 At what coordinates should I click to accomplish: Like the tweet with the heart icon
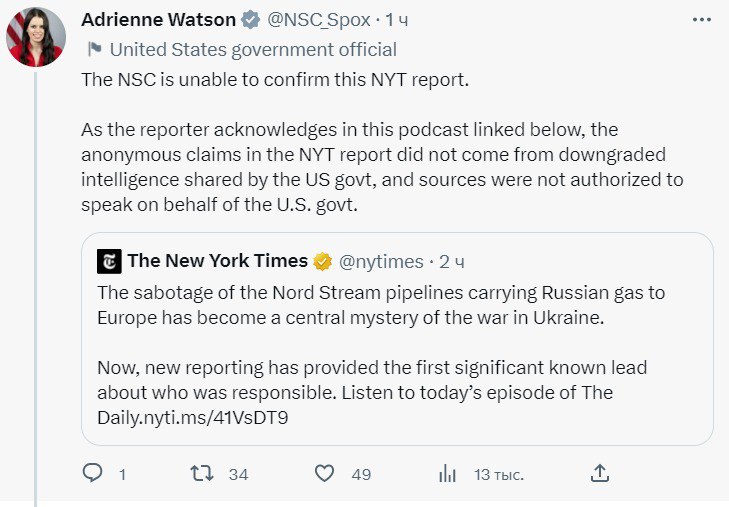324,474
